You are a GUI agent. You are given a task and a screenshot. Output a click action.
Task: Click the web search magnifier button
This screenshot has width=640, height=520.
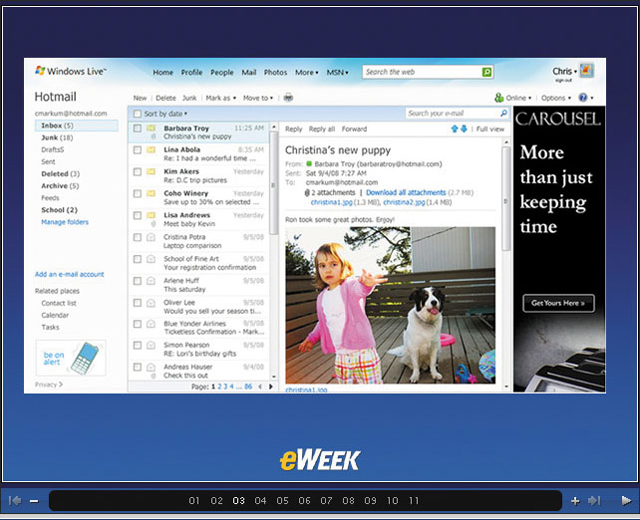[487, 73]
